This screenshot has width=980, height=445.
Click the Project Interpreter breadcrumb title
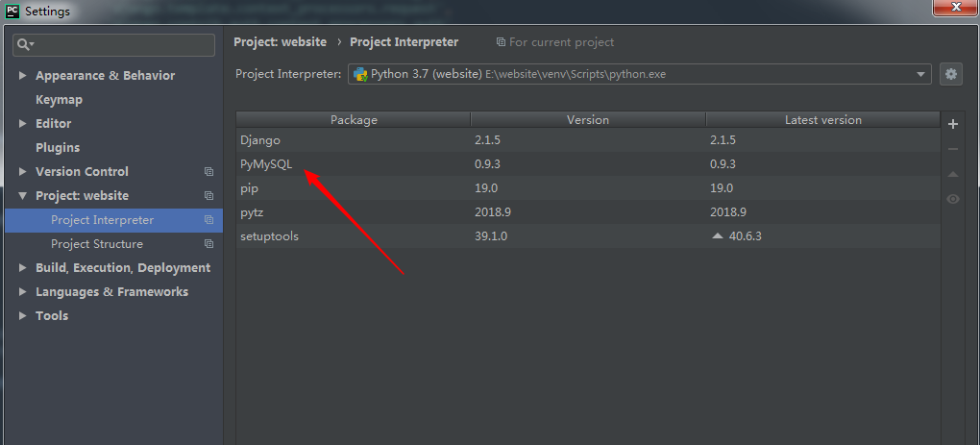click(x=404, y=42)
